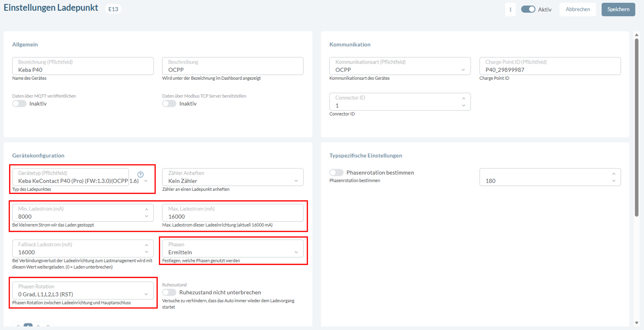Toggle the Aktiv switch off
The image size is (644, 330).
pyautogui.click(x=528, y=9)
